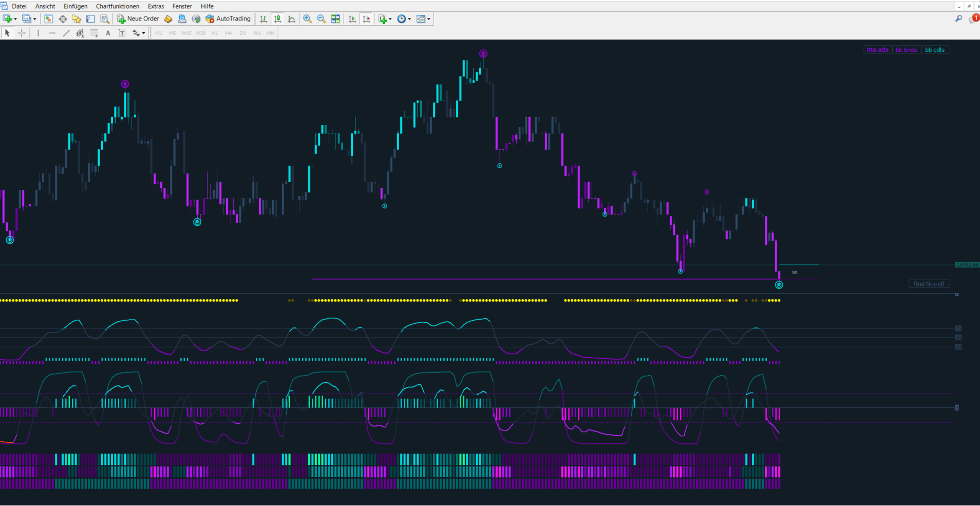Open the Chartfunktionen menu

point(118,6)
